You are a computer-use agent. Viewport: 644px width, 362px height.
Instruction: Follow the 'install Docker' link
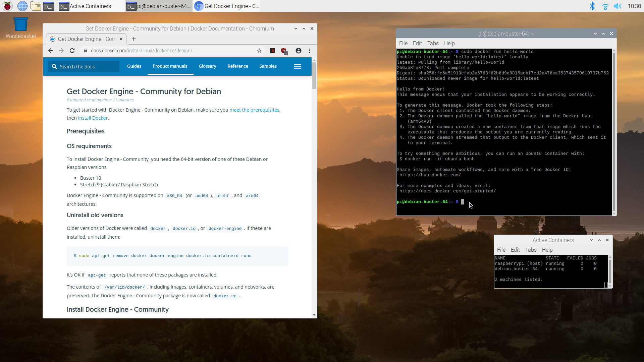point(93,118)
